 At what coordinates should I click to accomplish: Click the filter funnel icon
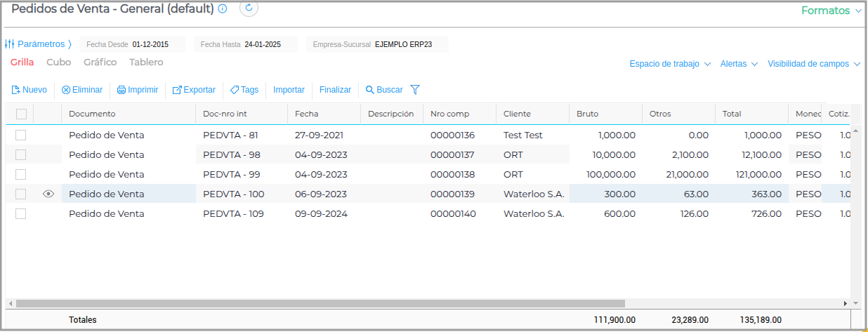[x=415, y=90]
